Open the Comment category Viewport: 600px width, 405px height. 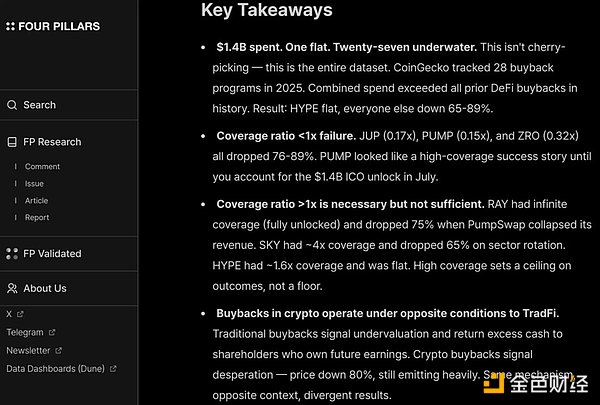pyautogui.click(x=42, y=167)
